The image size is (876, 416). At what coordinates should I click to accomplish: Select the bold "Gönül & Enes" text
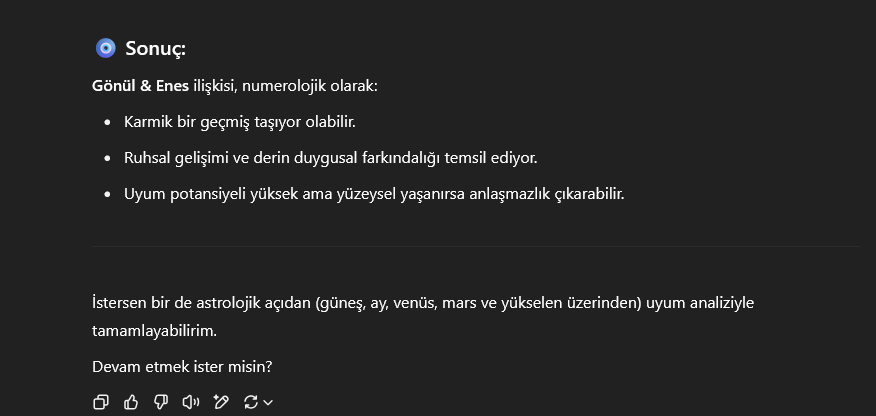[x=140, y=87]
